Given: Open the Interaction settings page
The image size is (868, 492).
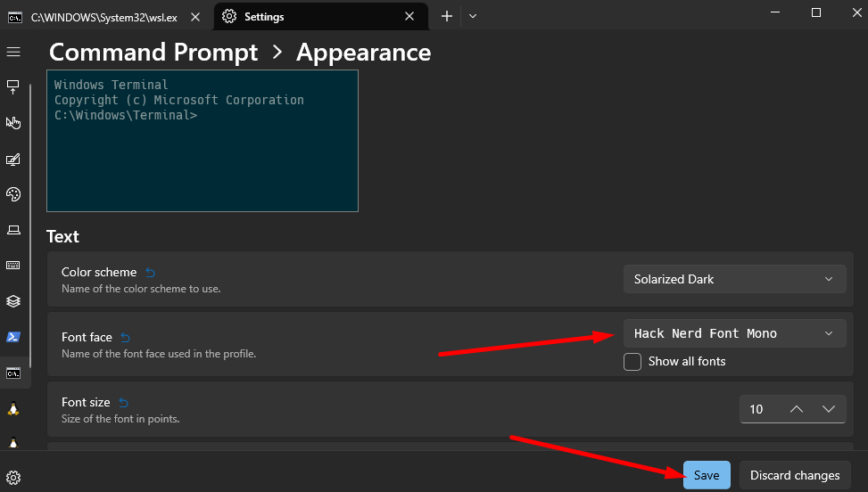Looking at the screenshot, I should click(13, 123).
